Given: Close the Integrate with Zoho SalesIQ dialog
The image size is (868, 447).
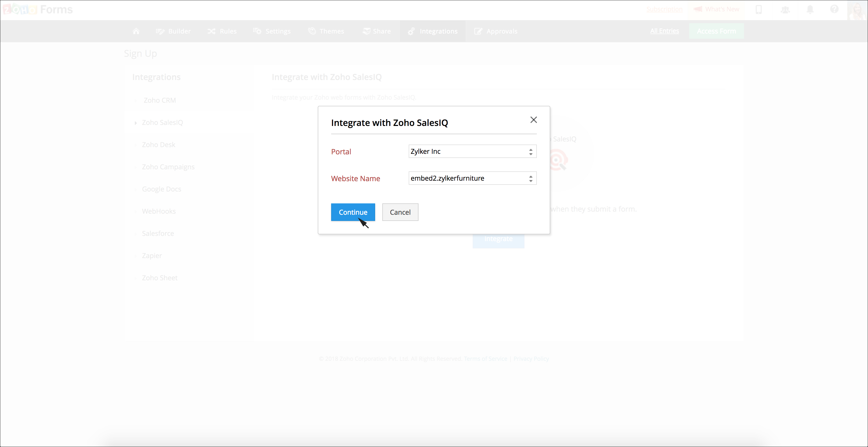Looking at the screenshot, I should (533, 120).
